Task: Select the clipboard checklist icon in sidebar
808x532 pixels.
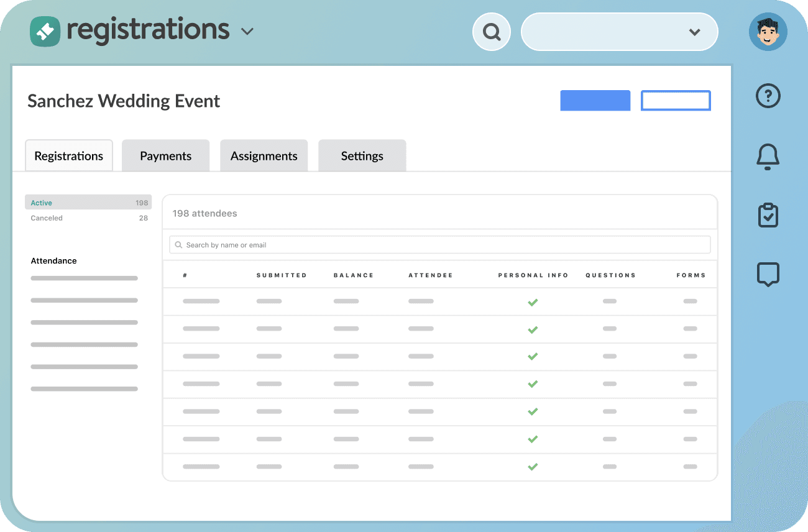Action: click(x=768, y=215)
